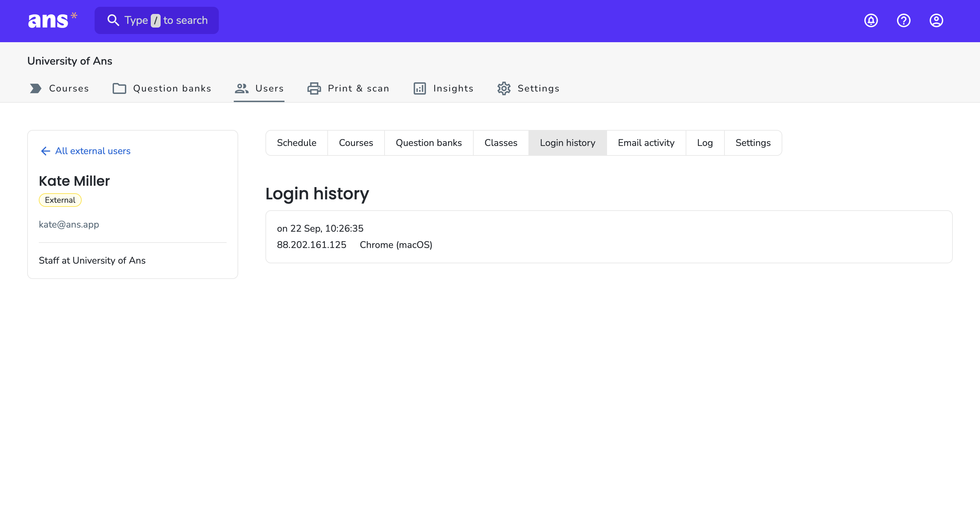Click the magnifier search icon

[x=113, y=20]
